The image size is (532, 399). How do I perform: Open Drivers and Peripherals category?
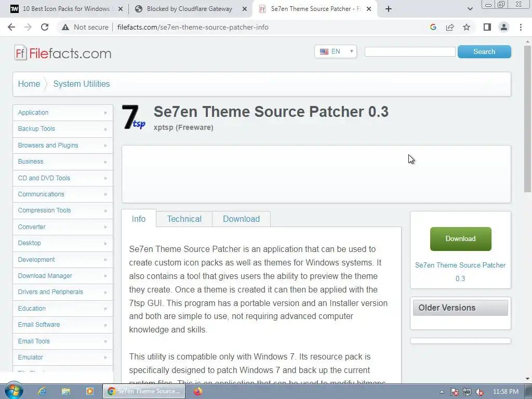pyautogui.click(x=63, y=292)
